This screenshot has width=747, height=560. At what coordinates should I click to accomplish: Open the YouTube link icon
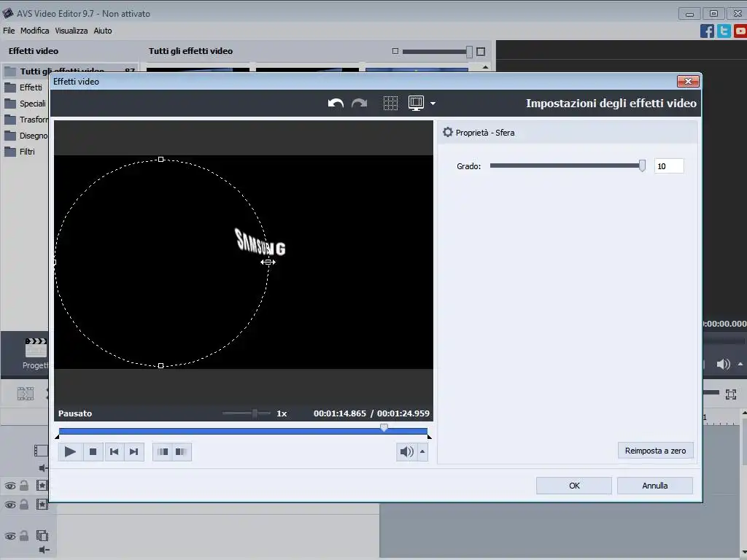pos(740,31)
